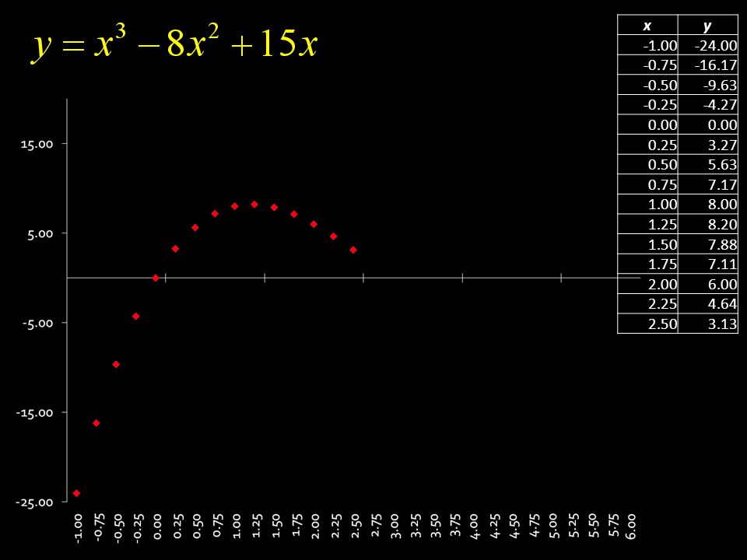Select x value 1.50 in the table
The image size is (747, 560).
coord(647,244)
